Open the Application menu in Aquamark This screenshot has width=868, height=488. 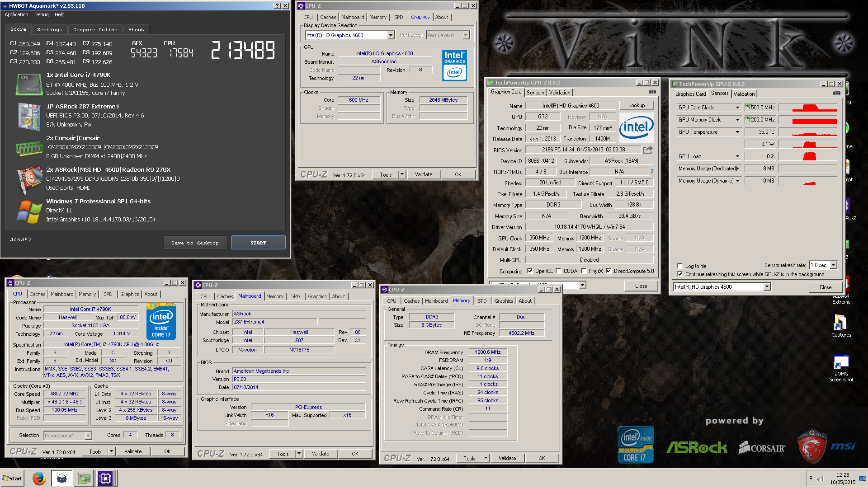tap(16, 14)
